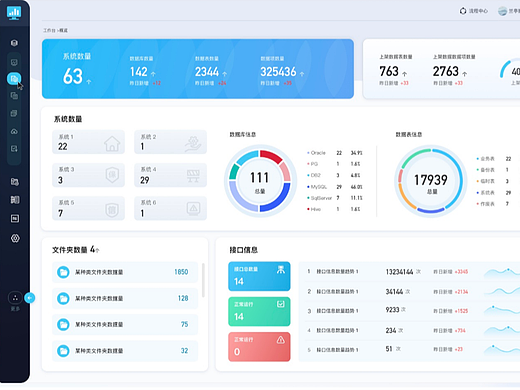This screenshot has height=390, width=520.
Task: Select the folder row showing 128
Action: pyautogui.click(x=125, y=298)
